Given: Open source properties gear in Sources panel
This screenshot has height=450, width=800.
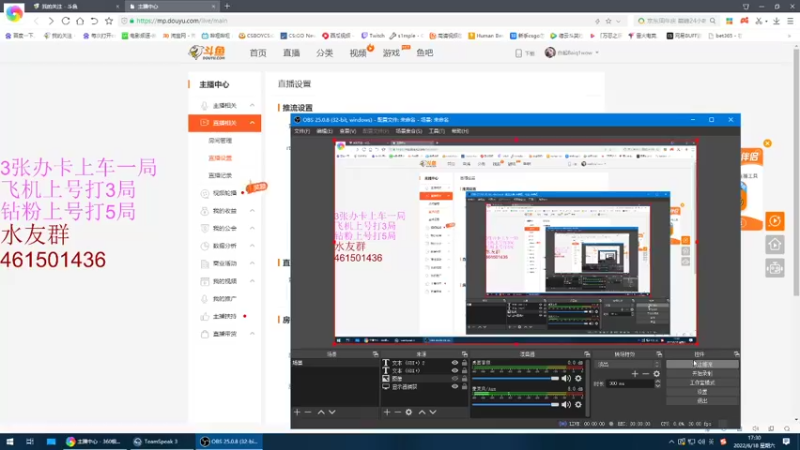Looking at the screenshot, I should (409, 412).
